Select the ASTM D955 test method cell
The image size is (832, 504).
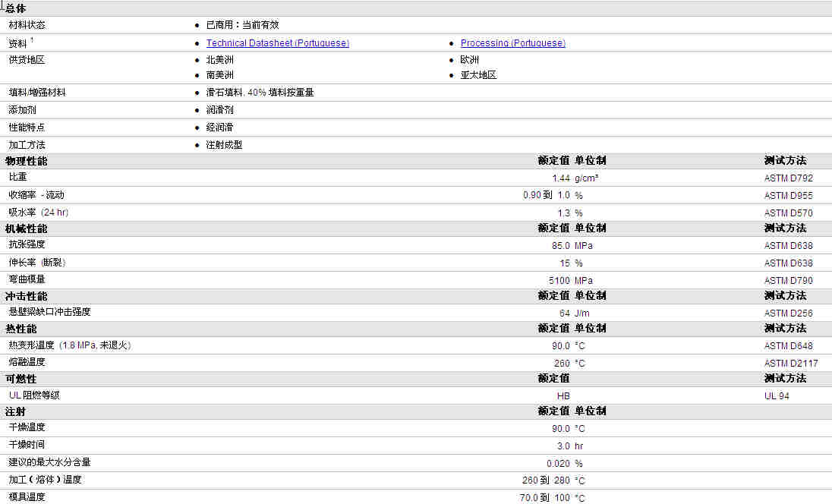(x=788, y=196)
